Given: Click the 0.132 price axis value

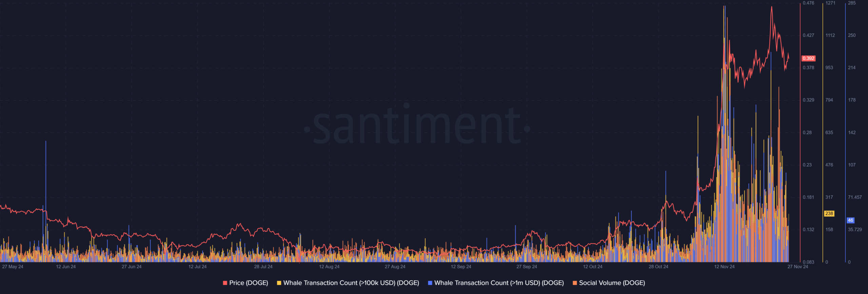Looking at the screenshot, I should (x=808, y=230).
